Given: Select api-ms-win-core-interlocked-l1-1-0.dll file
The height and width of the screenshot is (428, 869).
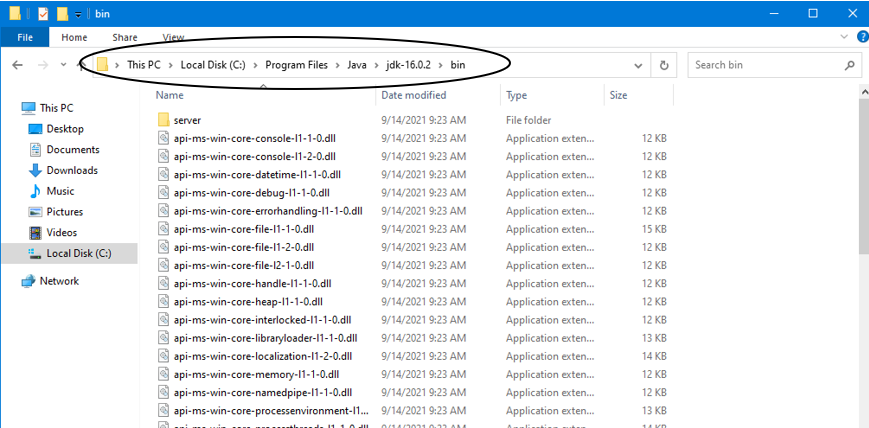Looking at the screenshot, I should (x=263, y=320).
